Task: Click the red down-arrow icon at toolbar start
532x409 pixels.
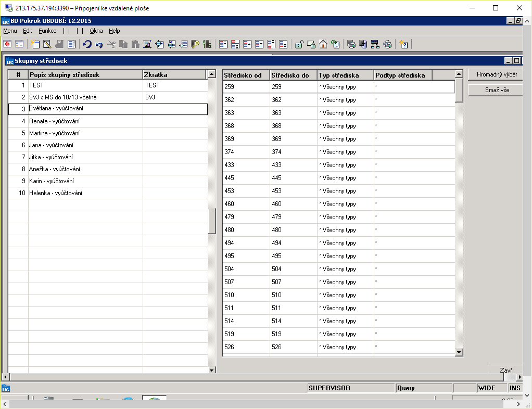Action: coord(7,44)
